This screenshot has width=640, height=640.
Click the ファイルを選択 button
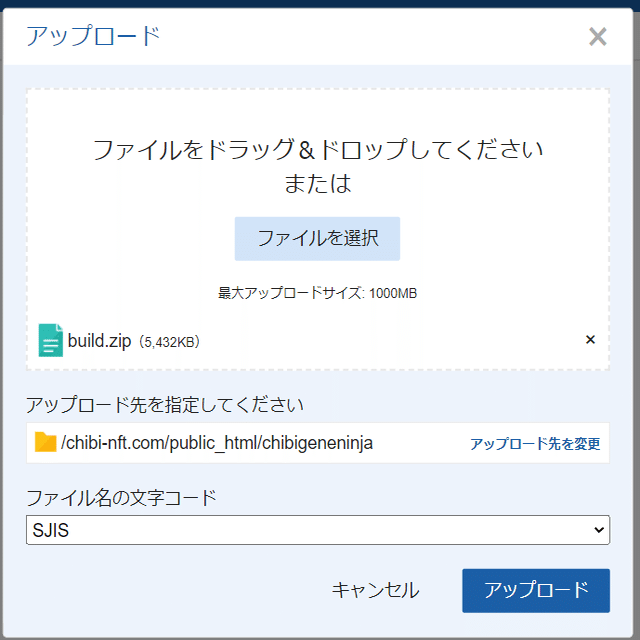[317, 239]
